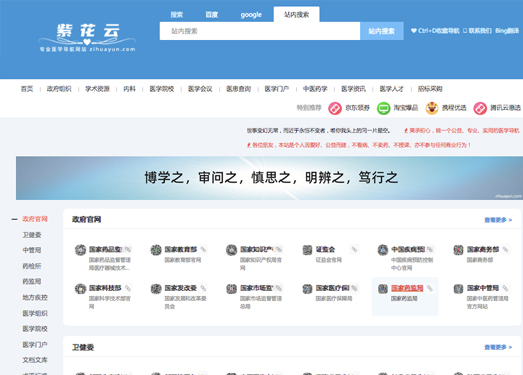Open the 医学人才 nav menu item
The image size is (523, 375).
[x=392, y=89]
